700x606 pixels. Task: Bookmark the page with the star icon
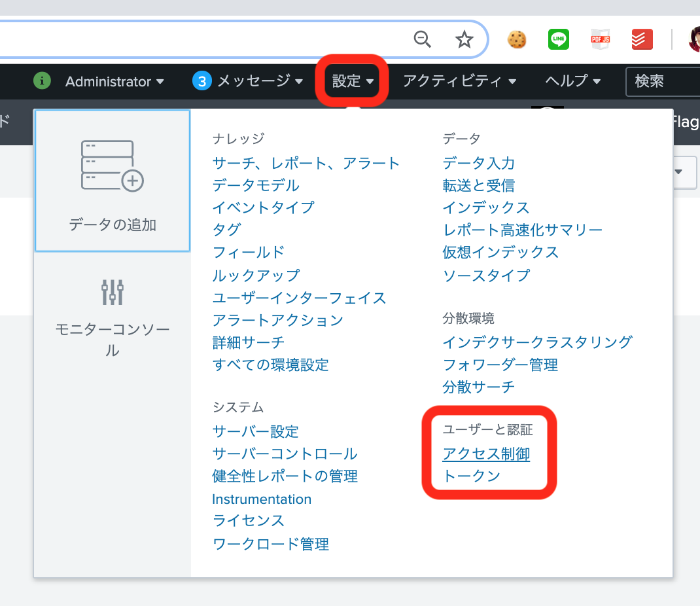pyautogui.click(x=464, y=39)
